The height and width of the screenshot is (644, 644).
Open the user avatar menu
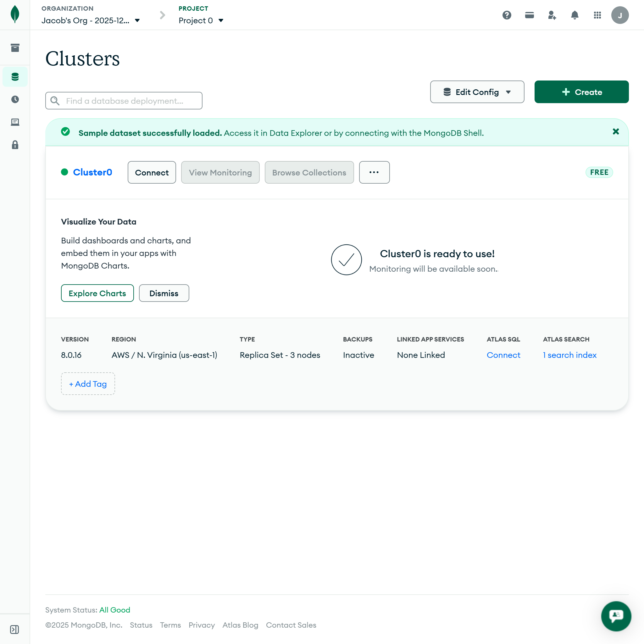[x=620, y=15]
